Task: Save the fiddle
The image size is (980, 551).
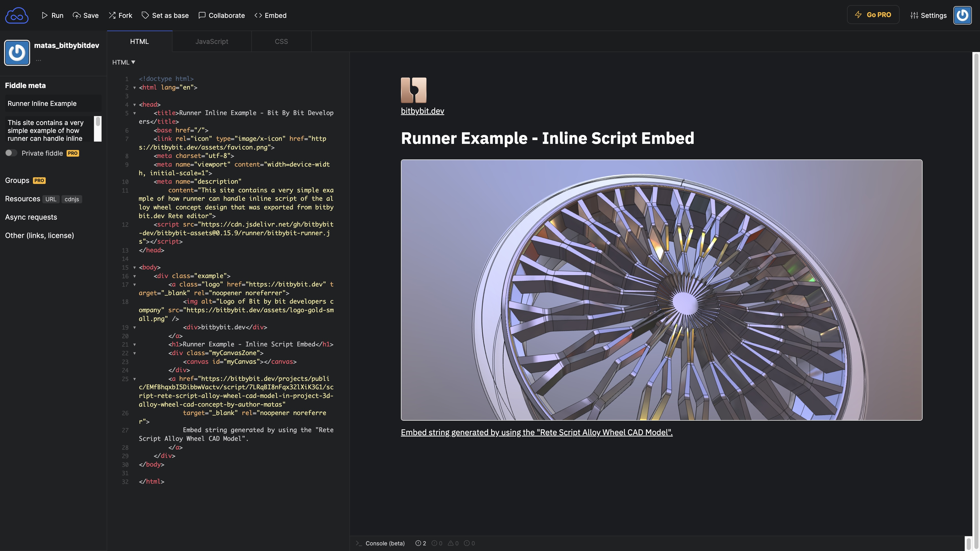Action: pyautogui.click(x=85, y=16)
